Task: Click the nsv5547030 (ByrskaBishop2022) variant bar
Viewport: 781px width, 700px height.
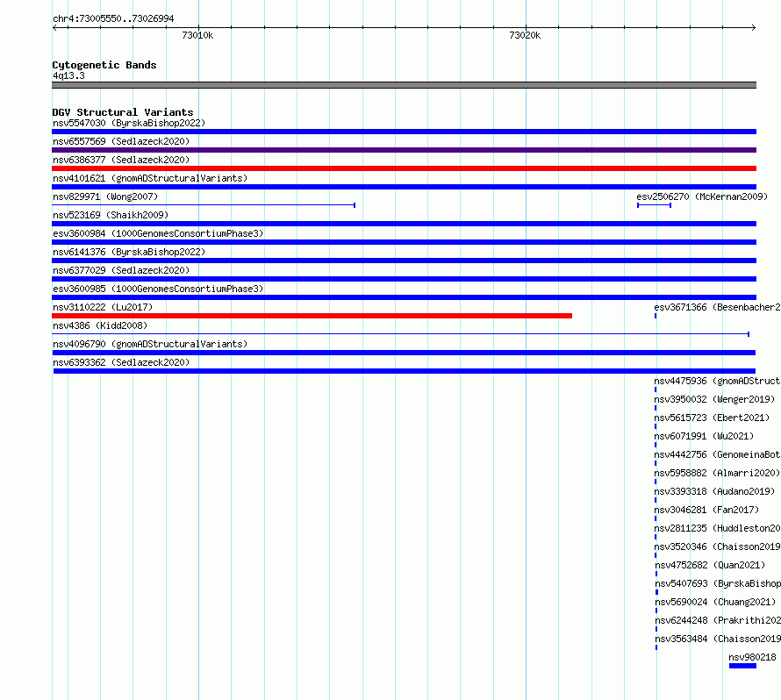Action: pos(404,132)
